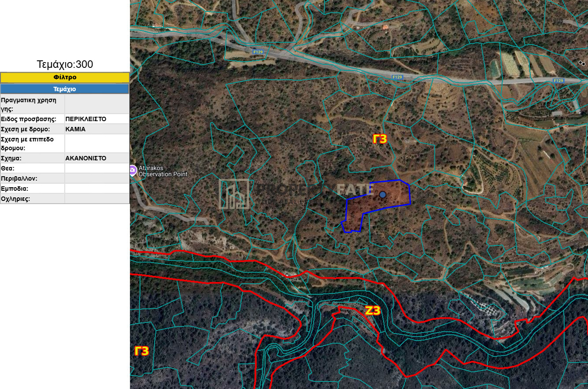The image size is (588, 389).
Task: Click the empty Θεα value cell
Action: tap(97, 168)
